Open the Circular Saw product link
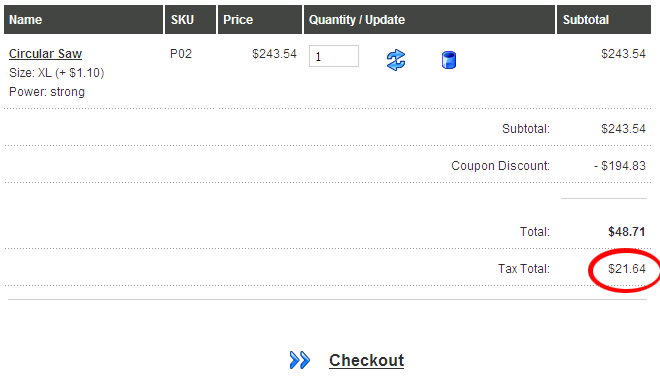This screenshot has height=380, width=660. pyautogui.click(x=45, y=54)
